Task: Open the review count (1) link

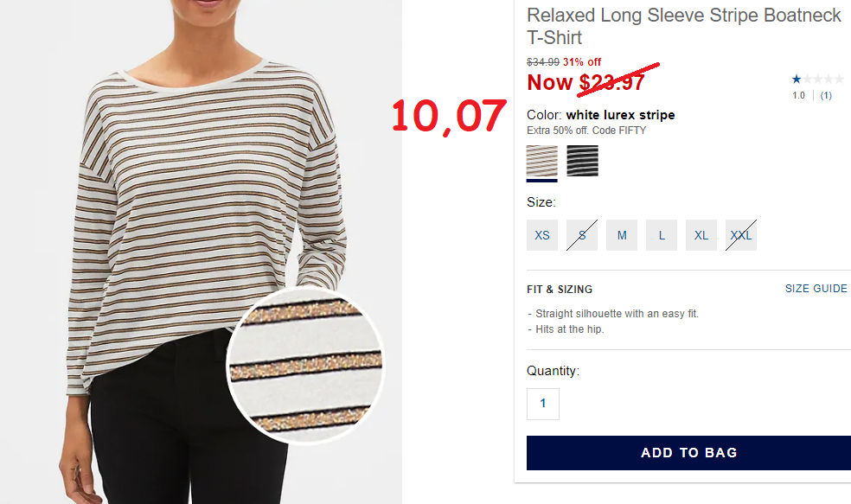Action: coord(826,95)
